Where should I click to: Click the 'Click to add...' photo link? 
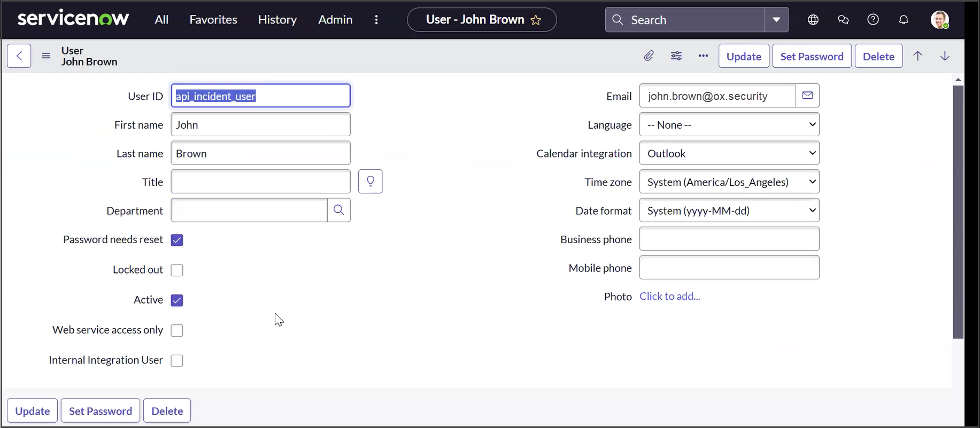point(670,297)
